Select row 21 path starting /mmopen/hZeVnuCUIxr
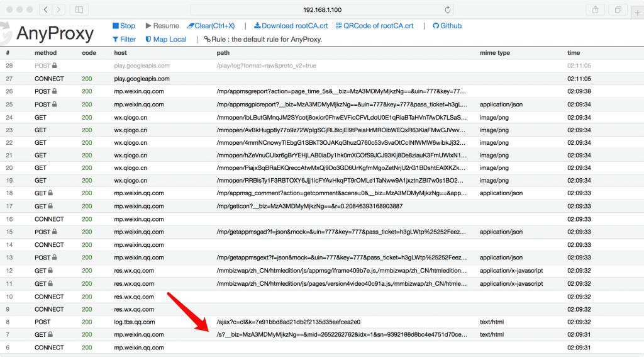 (341, 155)
